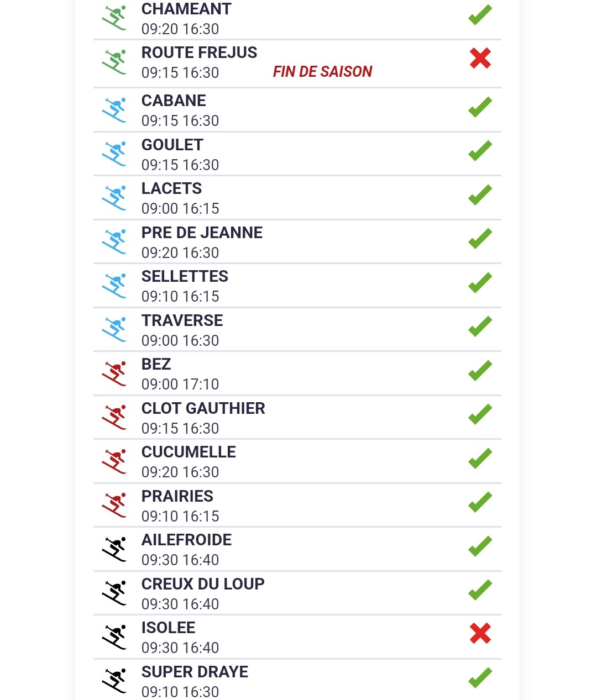Screen dimensions: 597x700
Task: Click the red X closed icon for ROUTE FREJUS
Action: pos(480,58)
